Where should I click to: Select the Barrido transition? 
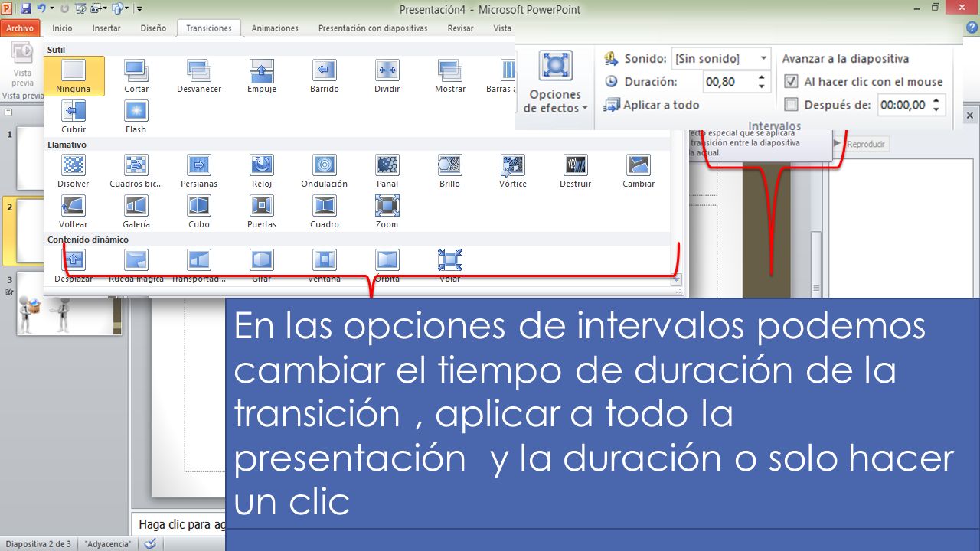(x=325, y=76)
